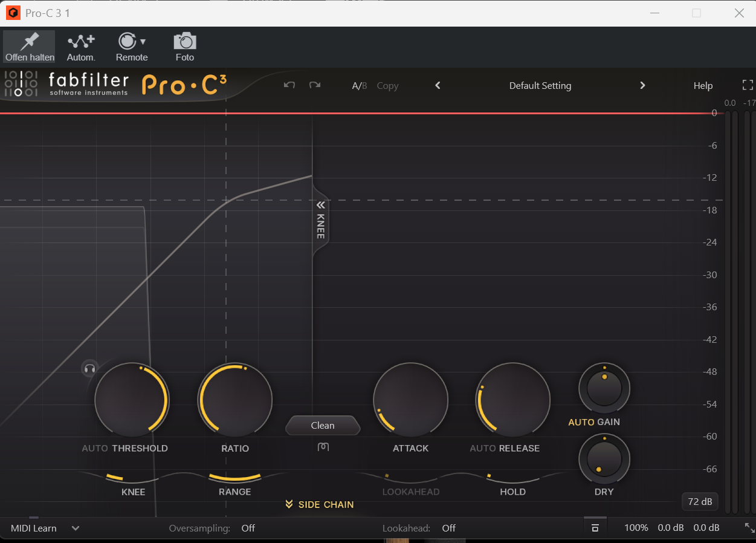Minimize the Pro-C 3 1 window
The width and height of the screenshot is (756, 543).
click(654, 13)
